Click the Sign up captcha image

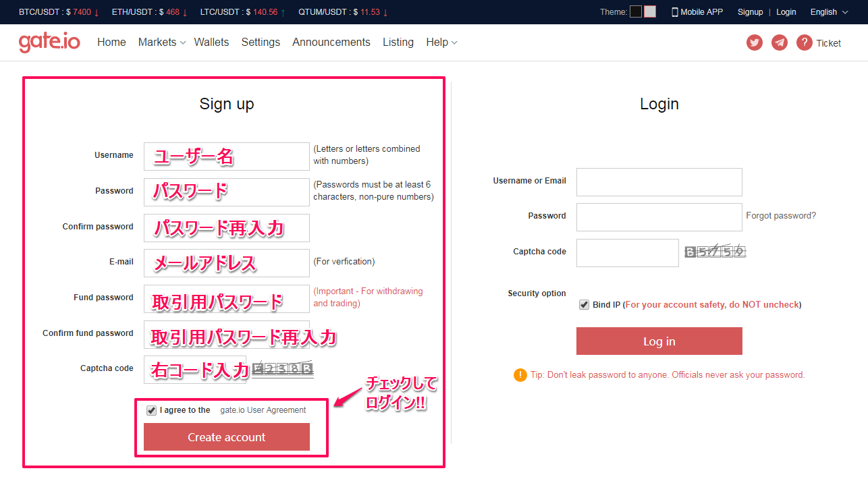point(283,369)
